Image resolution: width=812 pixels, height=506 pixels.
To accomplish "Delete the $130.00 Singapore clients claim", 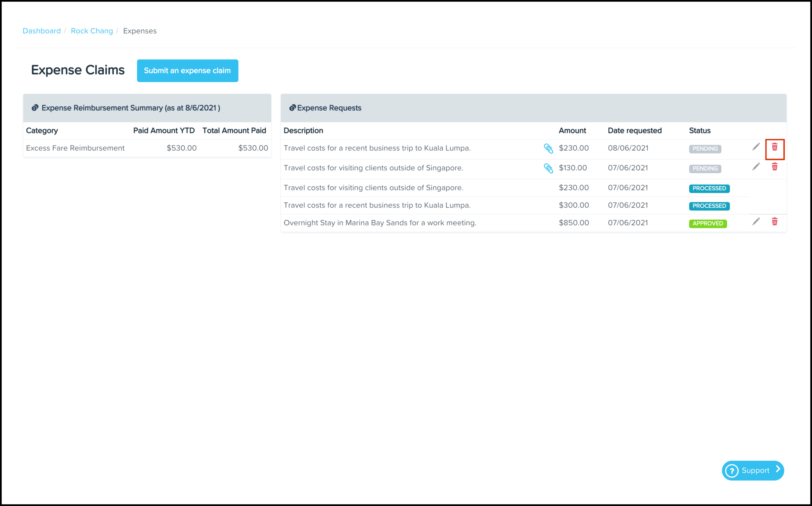I will (775, 167).
